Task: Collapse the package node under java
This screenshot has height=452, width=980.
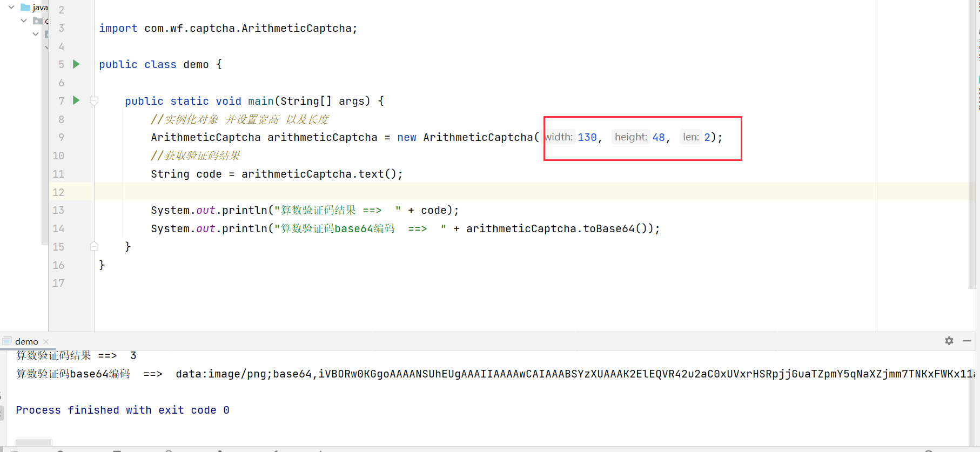Action: point(24,21)
